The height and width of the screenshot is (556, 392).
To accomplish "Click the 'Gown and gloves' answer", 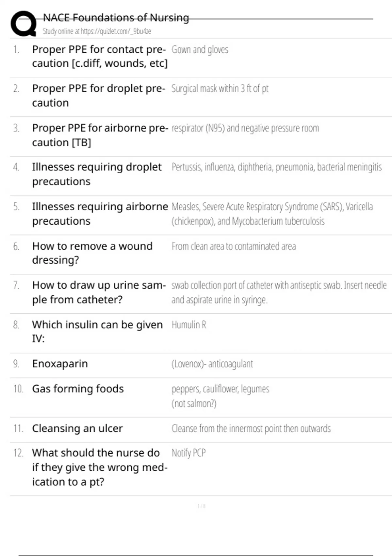I will (x=200, y=50).
